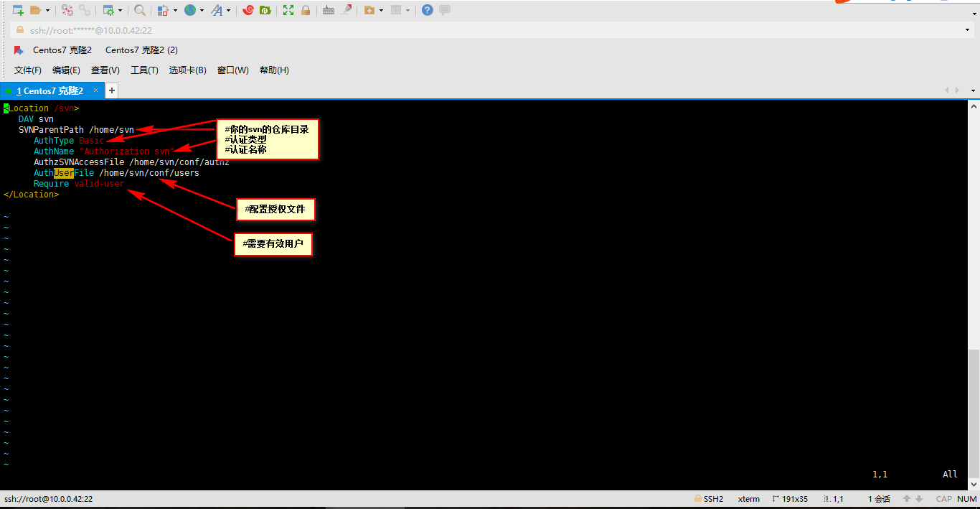Toggle the NUM indicator in status bar
The height and width of the screenshot is (509, 980).
click(966, 498)
